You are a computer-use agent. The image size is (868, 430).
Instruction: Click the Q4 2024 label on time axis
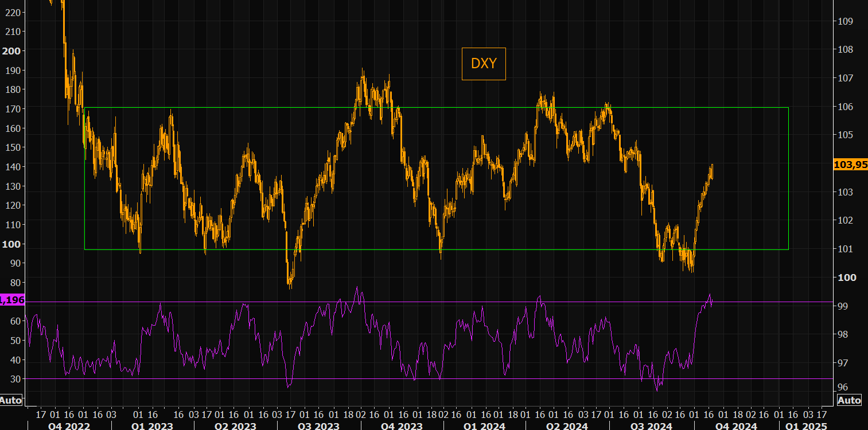[736, 426]
